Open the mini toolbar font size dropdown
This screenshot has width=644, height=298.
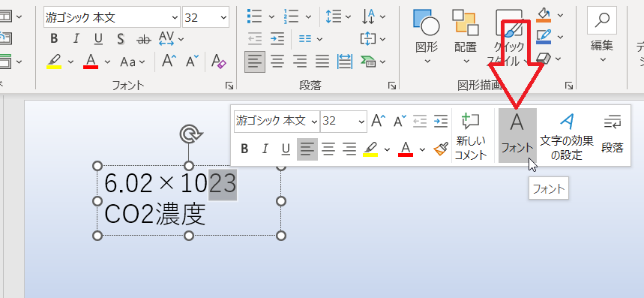[x=361, y=122]
